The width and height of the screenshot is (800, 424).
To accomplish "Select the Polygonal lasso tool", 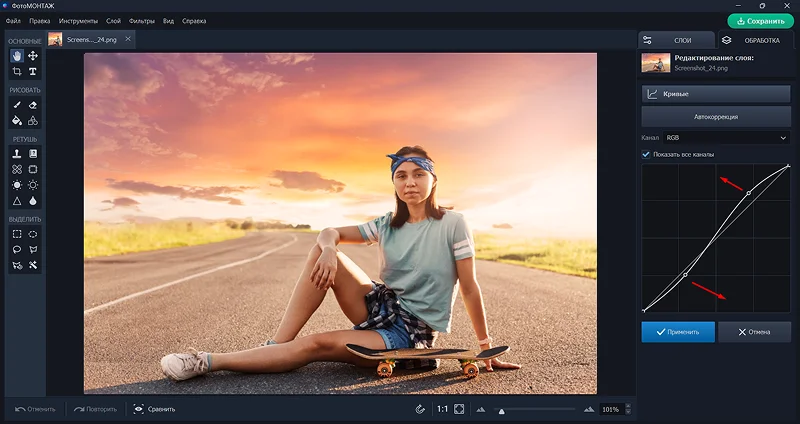I will point(33,250).
